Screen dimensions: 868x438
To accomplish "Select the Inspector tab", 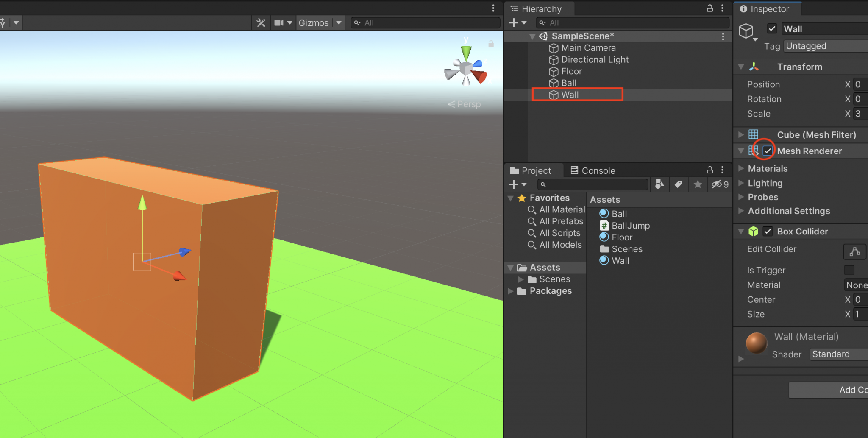I will (x=767, y=8).
